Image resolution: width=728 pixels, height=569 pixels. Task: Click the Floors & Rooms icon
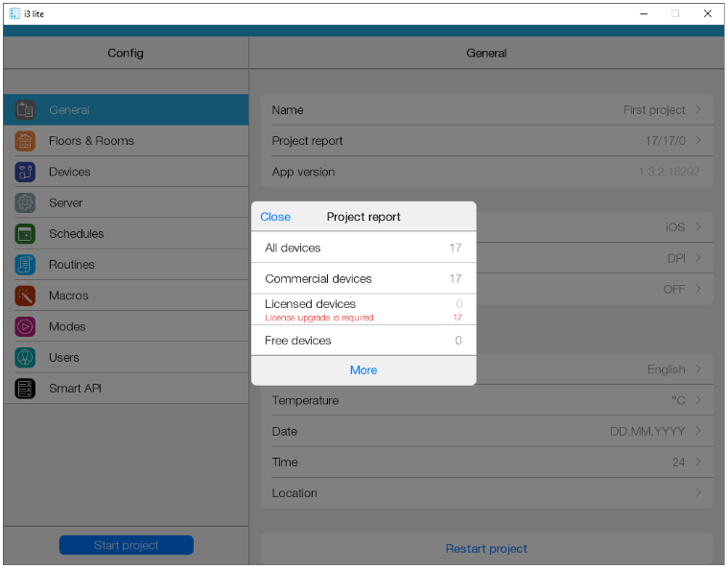[x=25, y=141]
